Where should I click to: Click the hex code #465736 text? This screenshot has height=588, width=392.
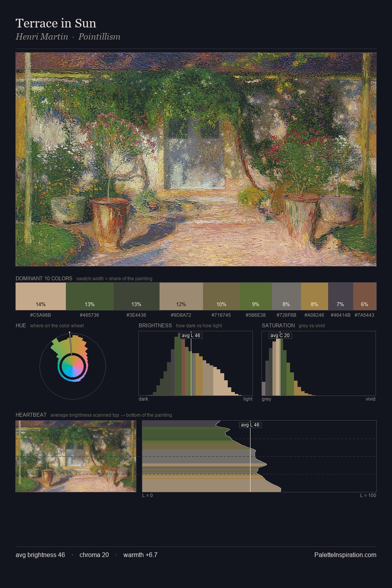[89, 315]
